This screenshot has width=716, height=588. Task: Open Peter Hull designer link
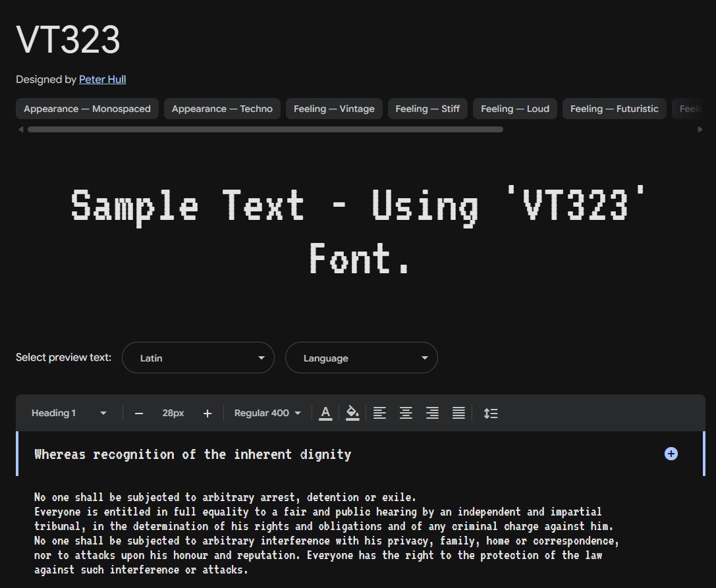click(102, 80)
